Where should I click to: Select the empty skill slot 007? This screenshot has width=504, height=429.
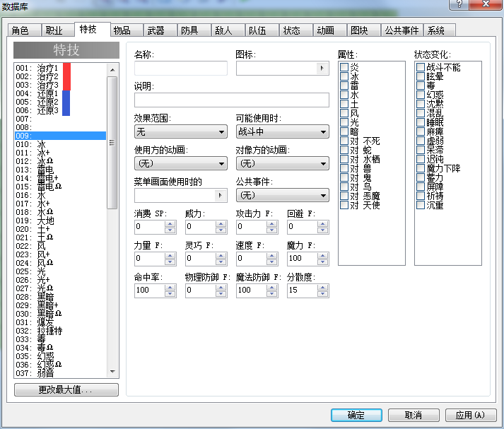tap(60, 119)
